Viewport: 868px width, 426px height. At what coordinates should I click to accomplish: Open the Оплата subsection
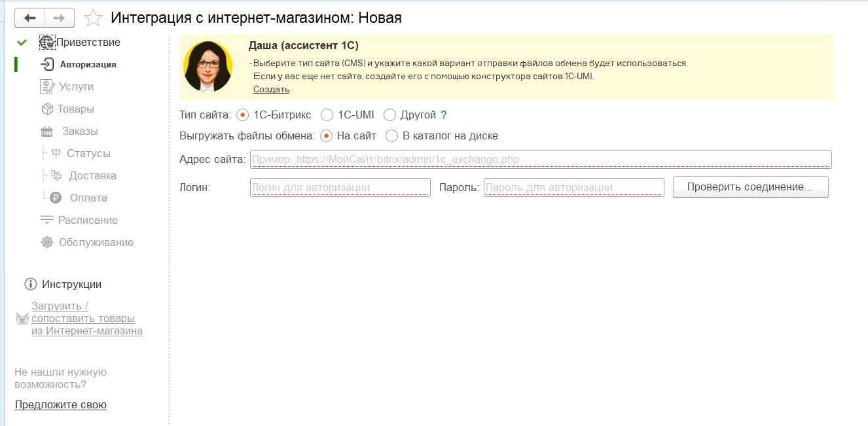88,198
